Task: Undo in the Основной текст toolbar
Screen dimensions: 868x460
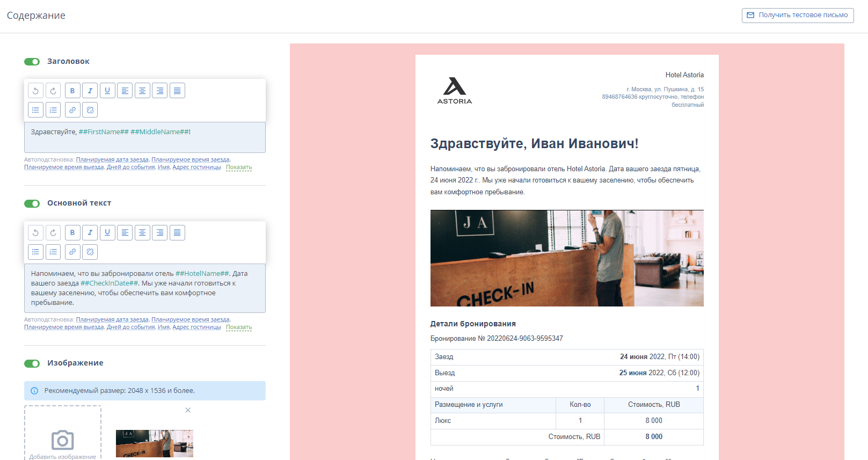Action: tap(35, 232)
